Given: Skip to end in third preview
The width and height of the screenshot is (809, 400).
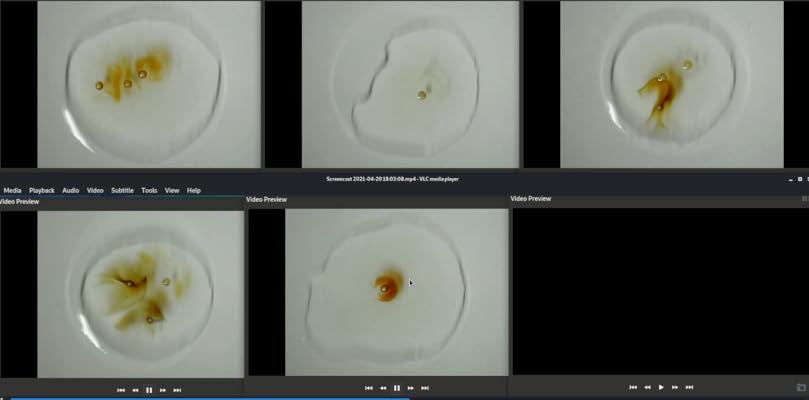Looking at the screenshot, I should [689, 387].
